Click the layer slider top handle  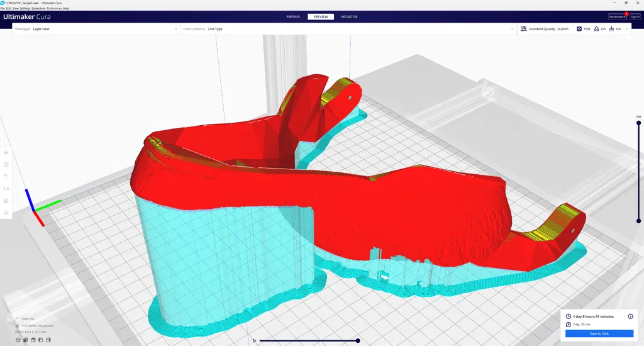639,123
